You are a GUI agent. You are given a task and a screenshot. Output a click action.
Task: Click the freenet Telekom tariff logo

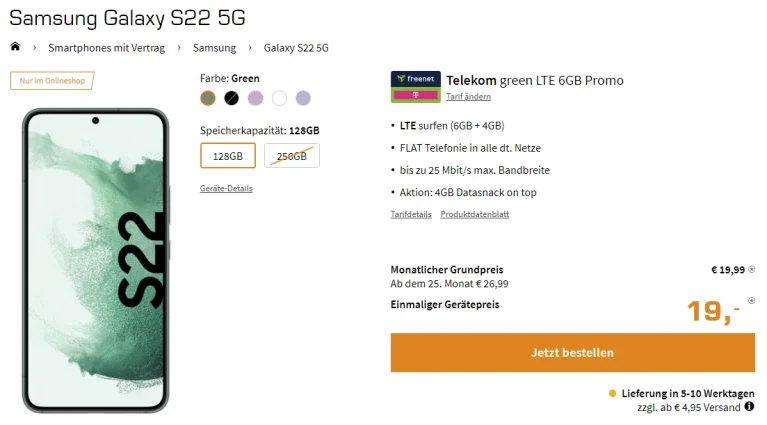(x=415, y=87)
